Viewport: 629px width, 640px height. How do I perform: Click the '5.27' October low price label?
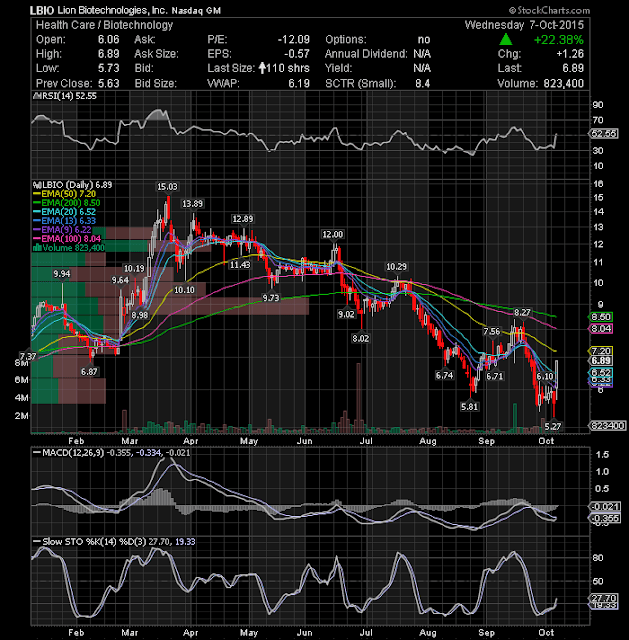[x=553, y=427]
